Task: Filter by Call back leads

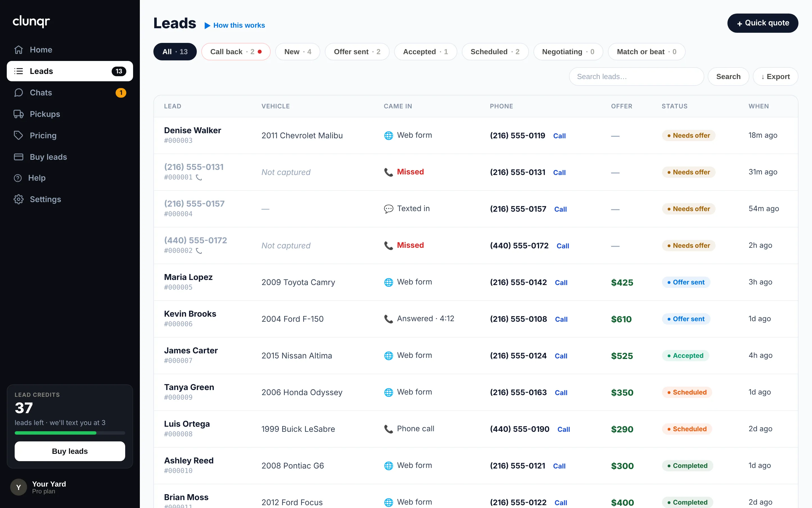Action: click(x=236, y=52)
